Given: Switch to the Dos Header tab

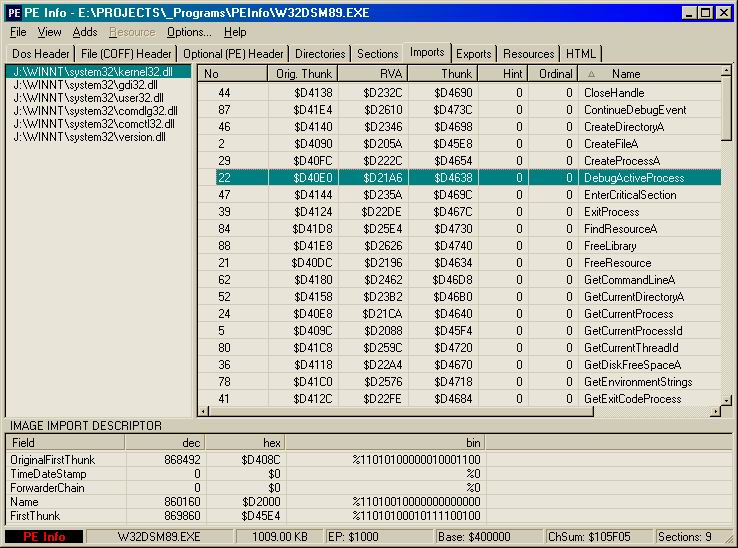Looking at the screenshot, I should (x=41, y=54).
